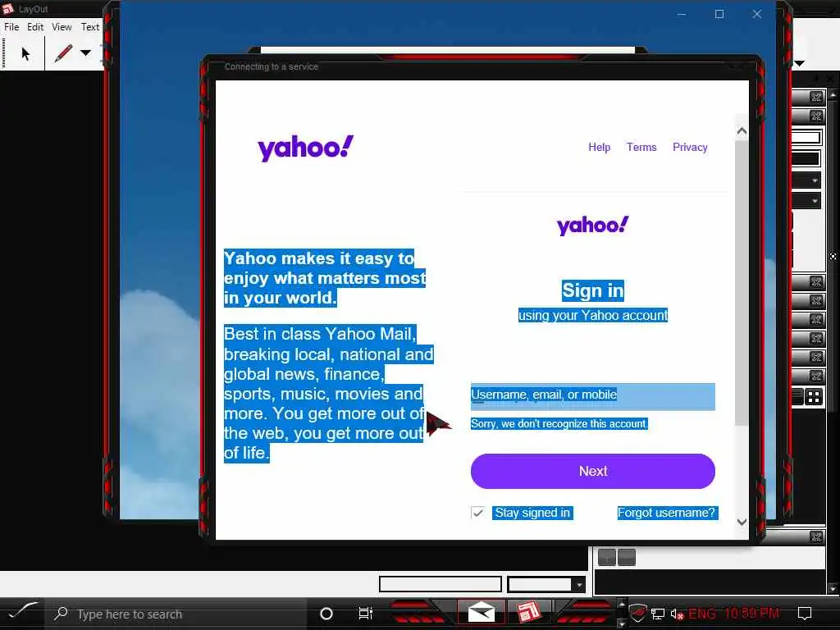
Task: Click the Best in class Yahoo Mail paragraph
Action: (328, 393)
